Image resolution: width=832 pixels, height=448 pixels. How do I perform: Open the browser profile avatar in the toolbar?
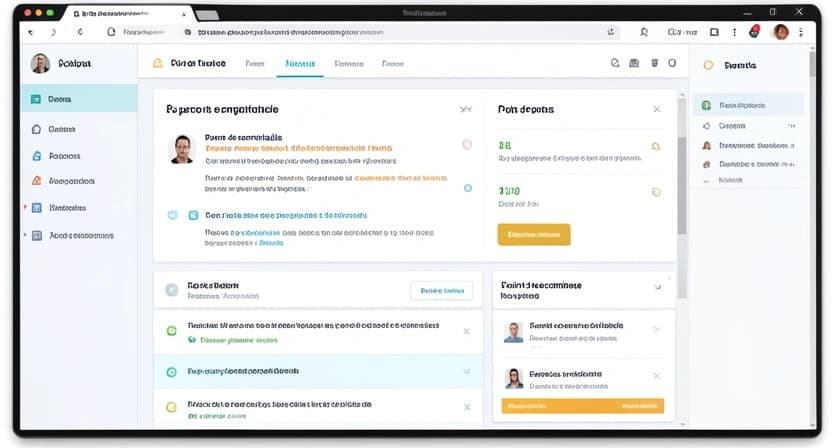click(781, 32)
